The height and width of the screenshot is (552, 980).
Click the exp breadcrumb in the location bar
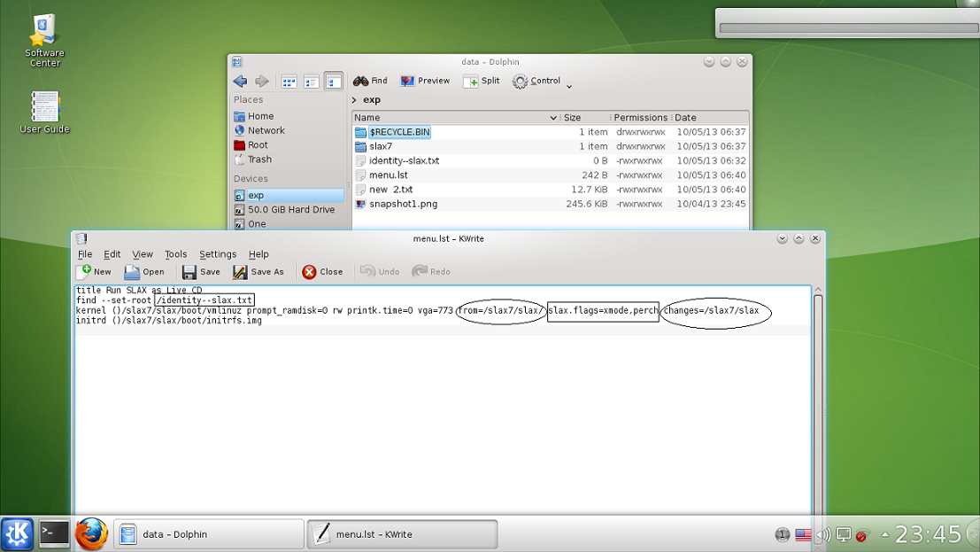click(372, 99)
